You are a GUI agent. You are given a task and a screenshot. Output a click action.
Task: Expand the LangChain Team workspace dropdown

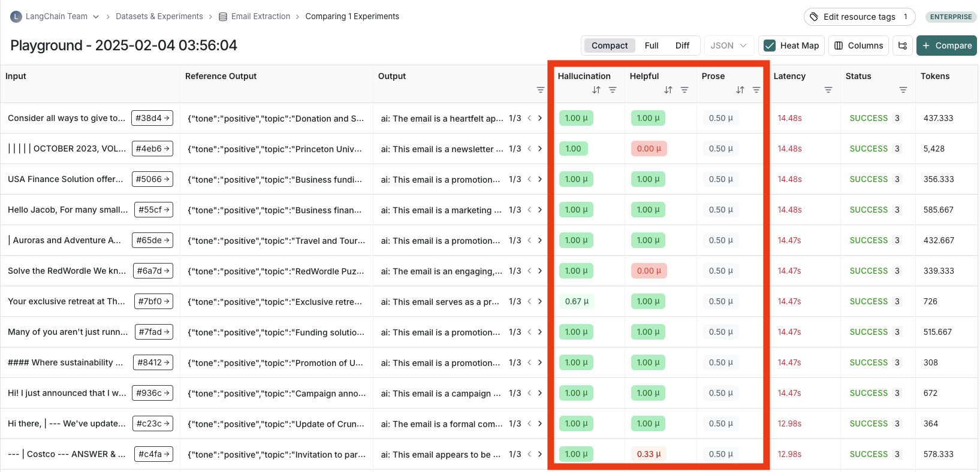(x=96, y=17)
